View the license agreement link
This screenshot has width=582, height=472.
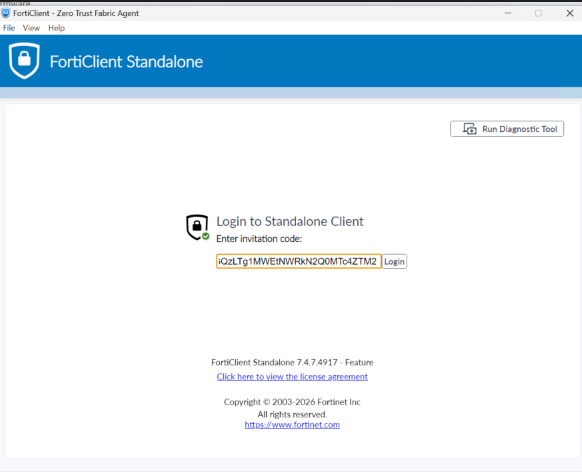tap(292, 377)
